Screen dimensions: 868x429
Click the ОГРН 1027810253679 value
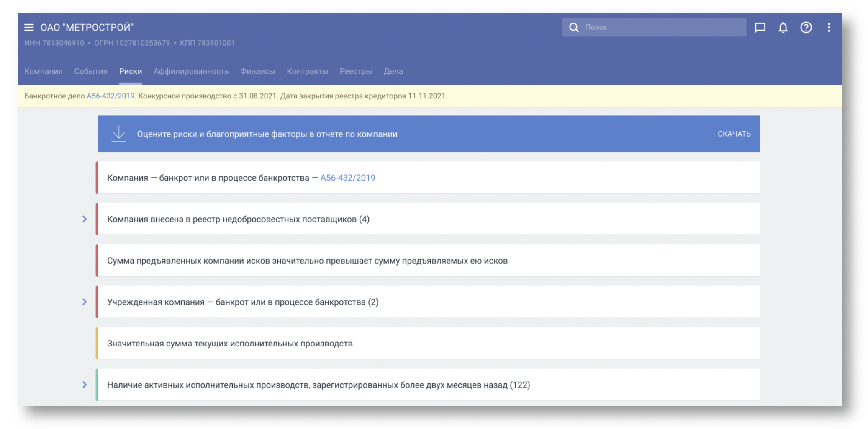click(x=132, y=43)
